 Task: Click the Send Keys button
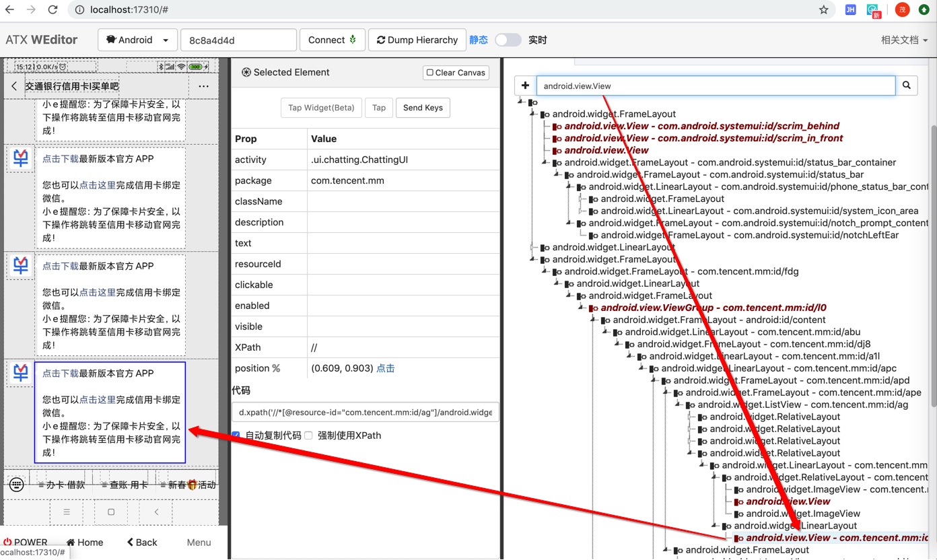pos(423,108)
